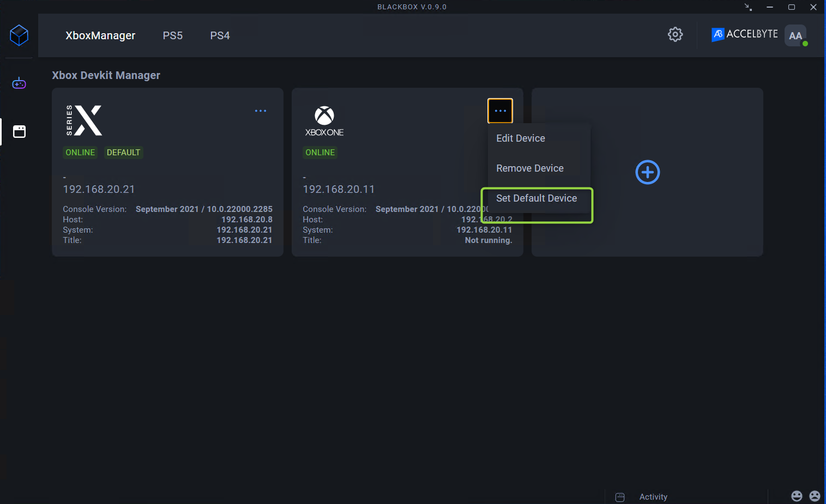The image size is (826, 504).
Task: Click the AA user avatar
Action: pyautogui.click(x=795, y=35)
